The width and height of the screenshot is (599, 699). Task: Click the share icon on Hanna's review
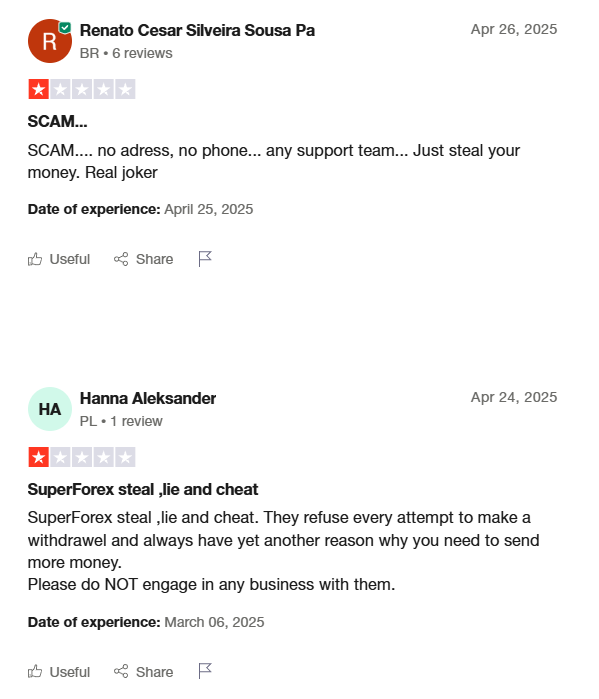121,671
